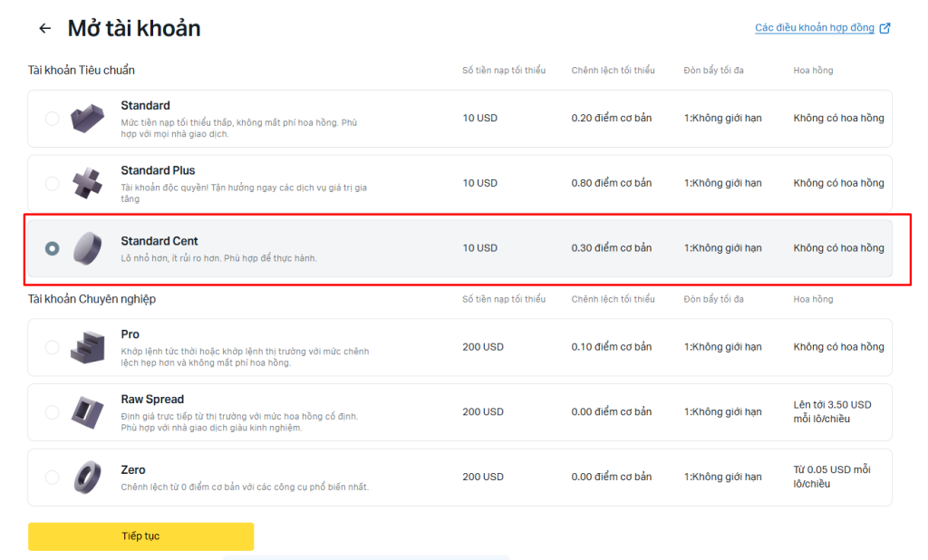Click the external link icon beside contract terms
Screen dimensions: 928x560
click(x=885, y=28)
